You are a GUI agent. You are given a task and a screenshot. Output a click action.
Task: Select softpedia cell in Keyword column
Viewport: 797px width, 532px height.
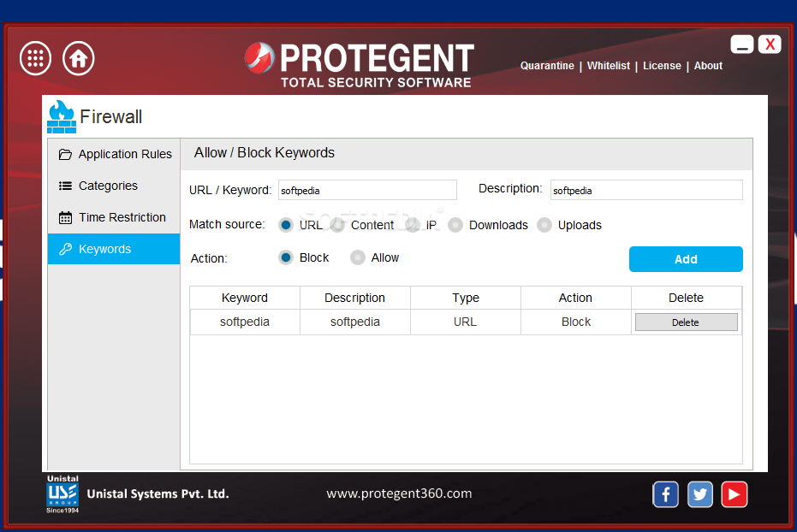click(x=245, y=322)
